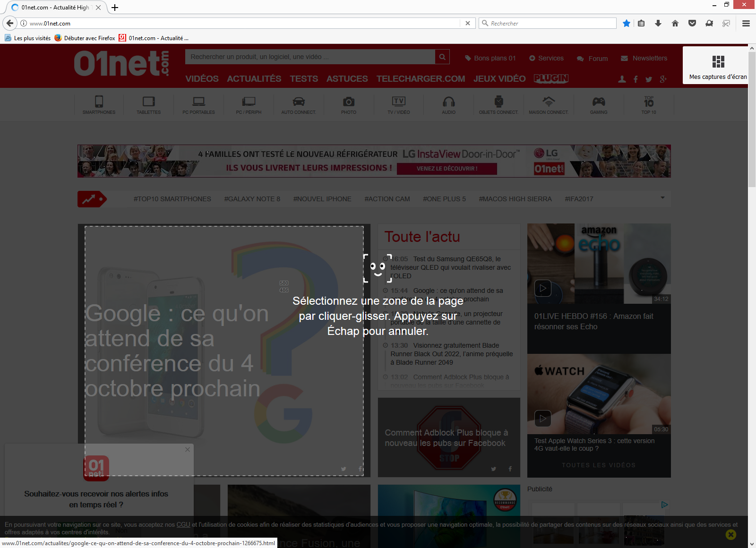Close the cookie banner with yellow X
The width and height of the screenshot is (756, 548).
[730, 534]
